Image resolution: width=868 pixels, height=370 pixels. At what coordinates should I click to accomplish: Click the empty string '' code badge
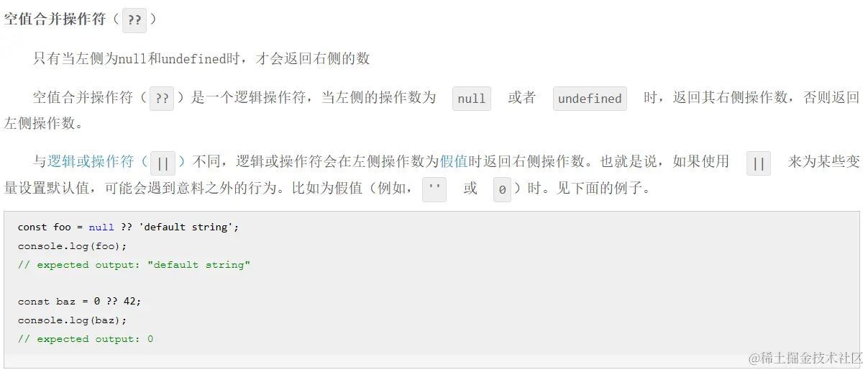point(434,190)
